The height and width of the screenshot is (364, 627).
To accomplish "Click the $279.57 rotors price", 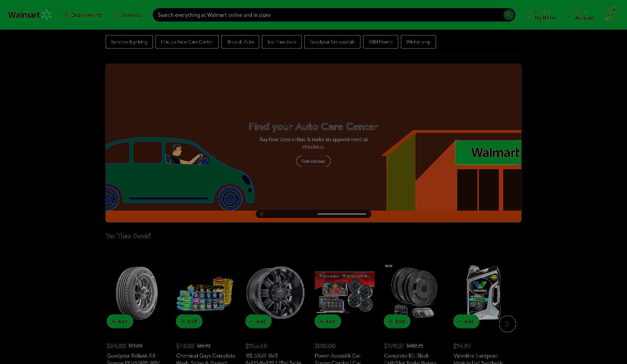I will (394, 346).
